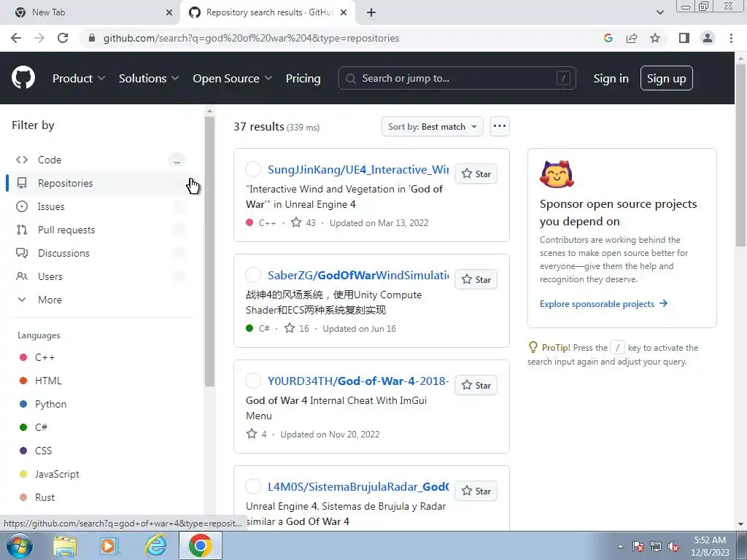Viewport: 747px width, 560px height.
Task: Select Repositories filter
Action: (x=100, y=183)
